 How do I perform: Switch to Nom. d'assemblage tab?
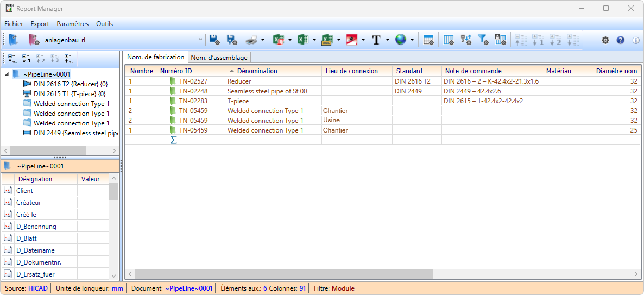[x=219, y=58]
